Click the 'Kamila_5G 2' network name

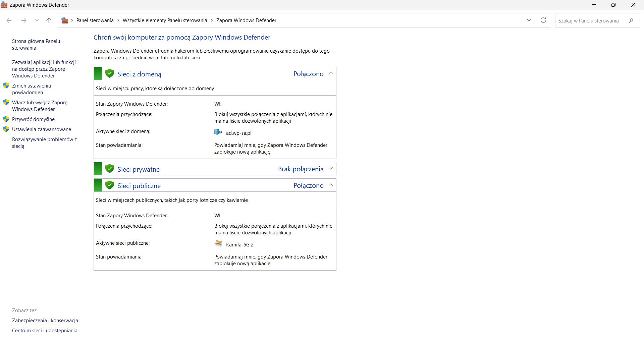(x=240, y=245)
